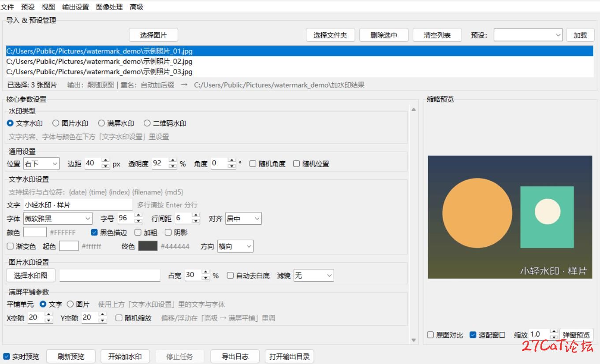This screenshot has width=600, height=364.
Task: Enable the 渐变色 gradient checkbox
Action: 22,246
